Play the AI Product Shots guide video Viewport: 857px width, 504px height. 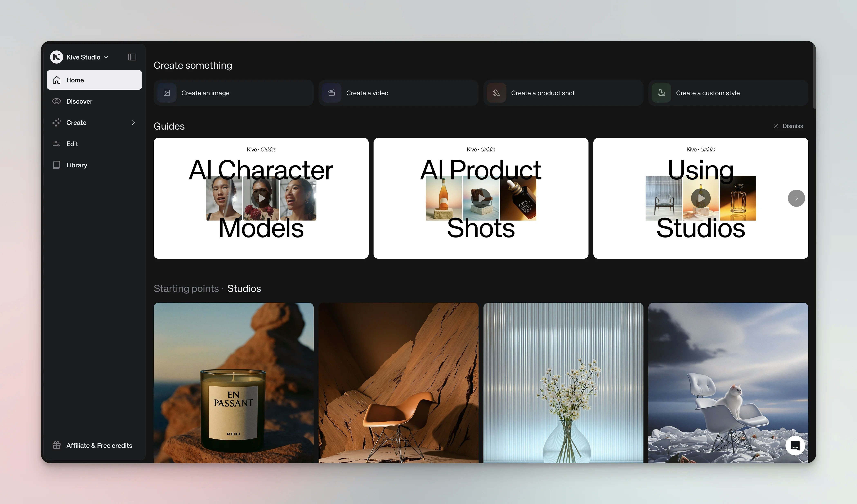(481, 198)
